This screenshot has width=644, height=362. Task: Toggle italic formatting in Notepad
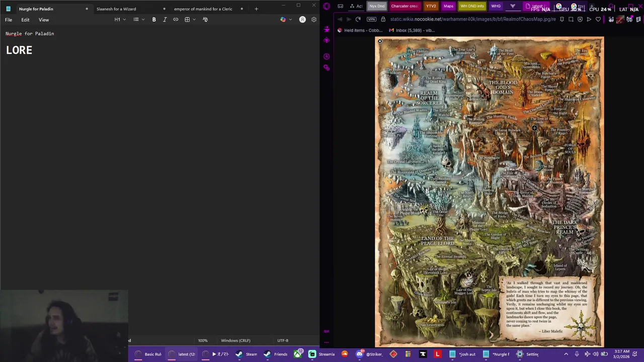click(165, 20)
